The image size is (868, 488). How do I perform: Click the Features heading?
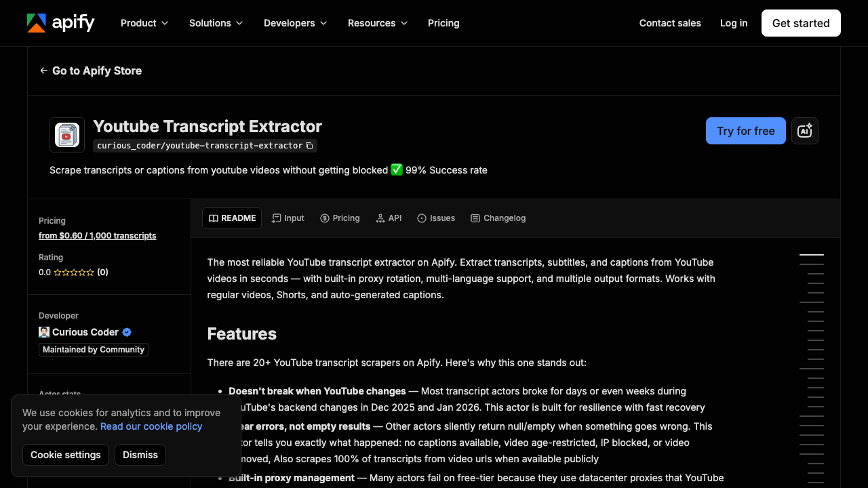click(242, 334)
